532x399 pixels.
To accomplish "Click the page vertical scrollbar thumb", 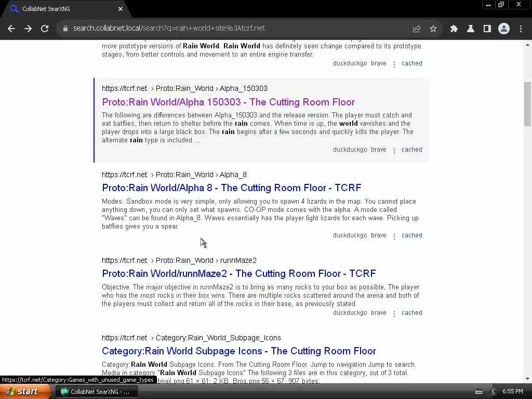I will (528, 104).
